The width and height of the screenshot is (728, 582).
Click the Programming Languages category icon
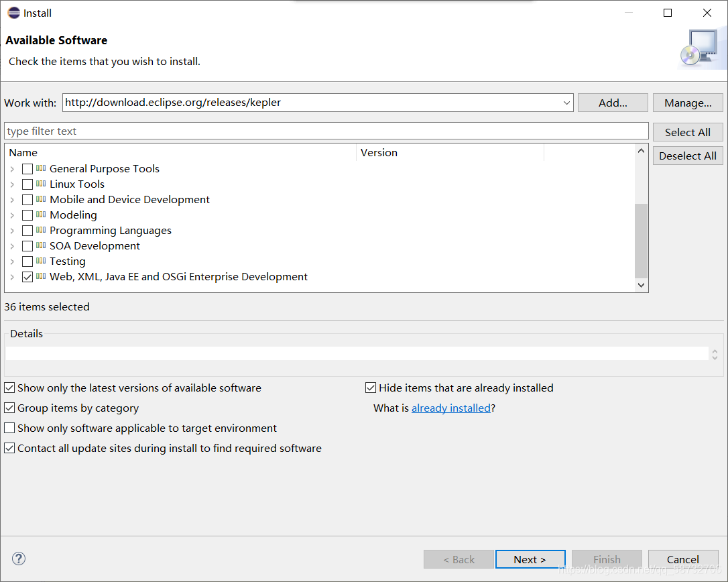point(41,229)
